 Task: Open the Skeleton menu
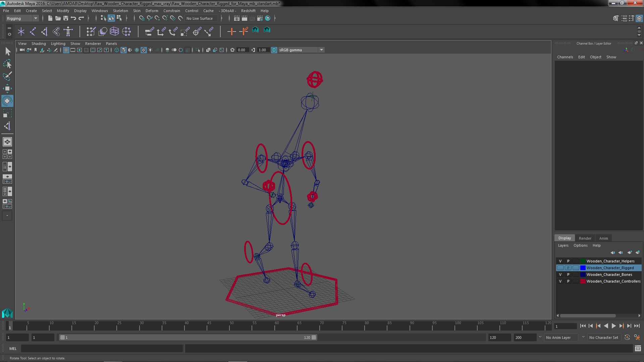point(120,11)
